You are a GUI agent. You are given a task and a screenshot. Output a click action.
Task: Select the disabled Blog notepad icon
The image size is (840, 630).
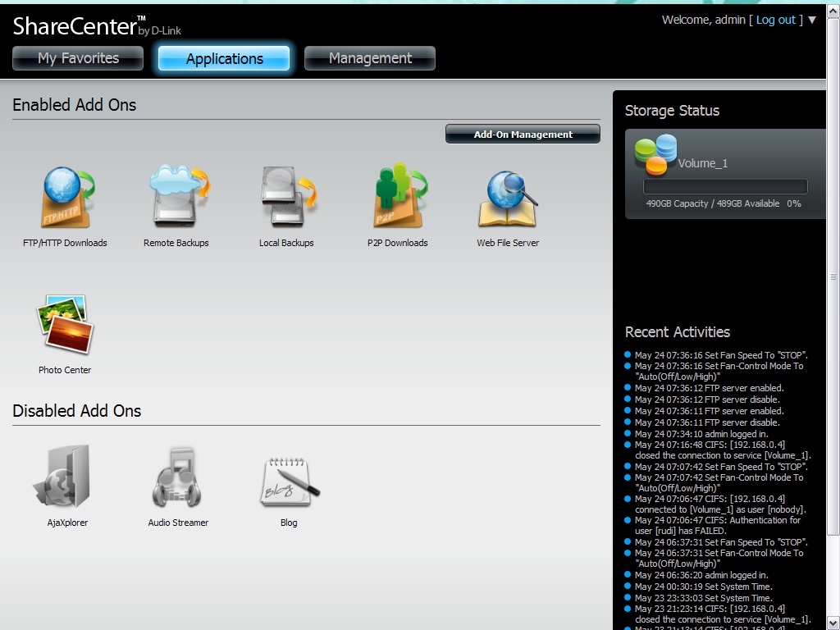pyautogui.click(x=290, y=481)
